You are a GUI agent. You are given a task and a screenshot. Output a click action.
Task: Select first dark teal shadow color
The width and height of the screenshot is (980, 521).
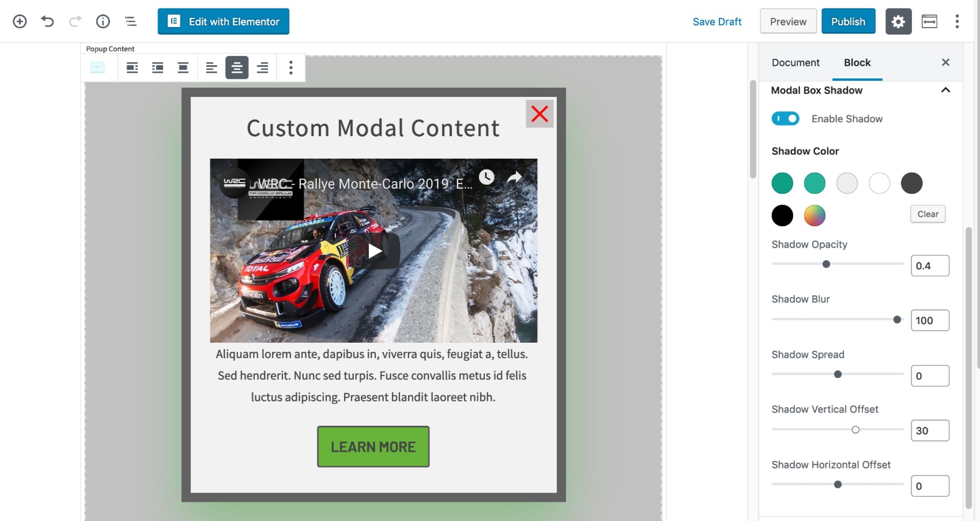point(782,183)
